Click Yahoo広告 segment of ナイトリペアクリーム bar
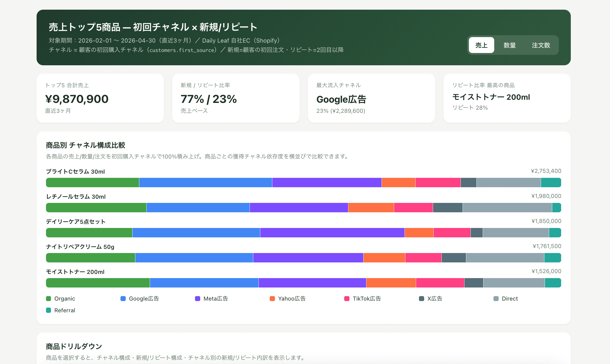This screenshot has width=610, height=364. click(x=384, y=258)
